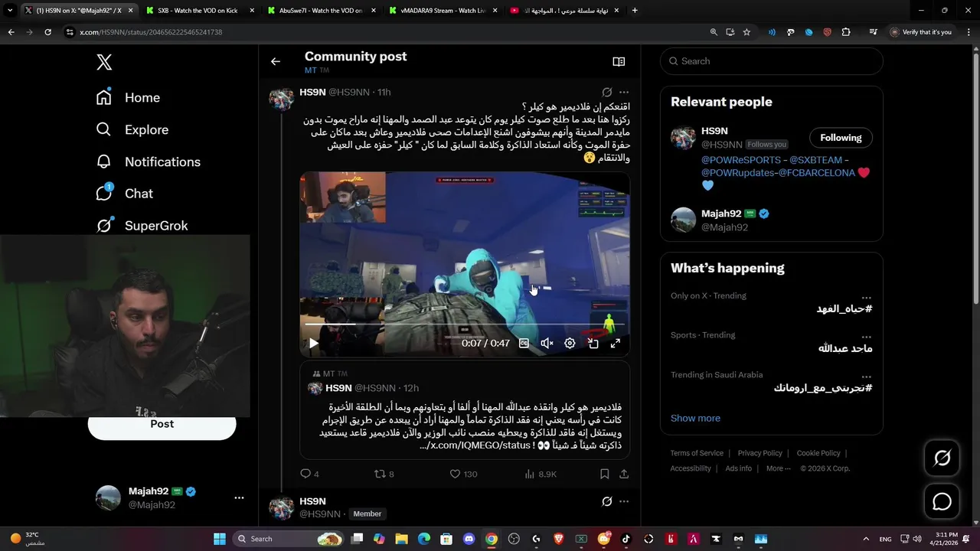Open Privacy Policy link

[x=759, y=453]
